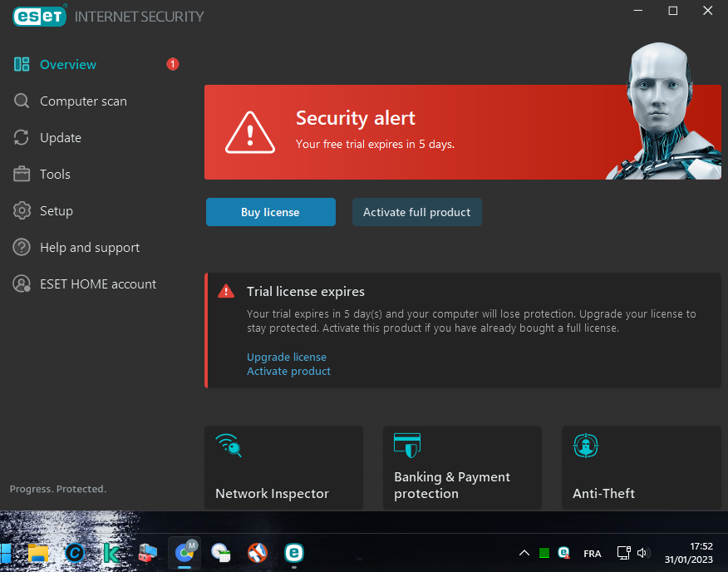Screen dimensions: 728x572
Task: Open Tools via the briefcase icon
Action: tap(22, 175)
